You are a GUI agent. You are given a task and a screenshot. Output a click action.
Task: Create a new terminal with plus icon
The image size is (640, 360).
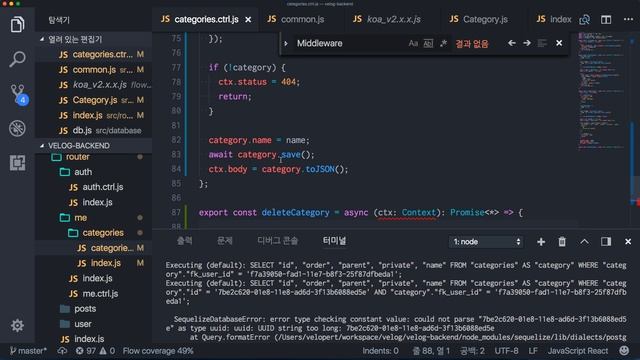tap(541, 242)
